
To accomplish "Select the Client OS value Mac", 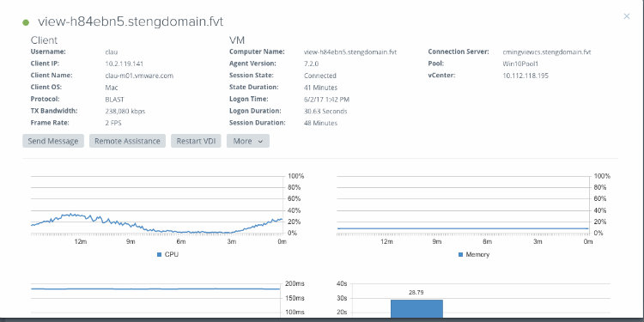I will click(x=111, y=88).
